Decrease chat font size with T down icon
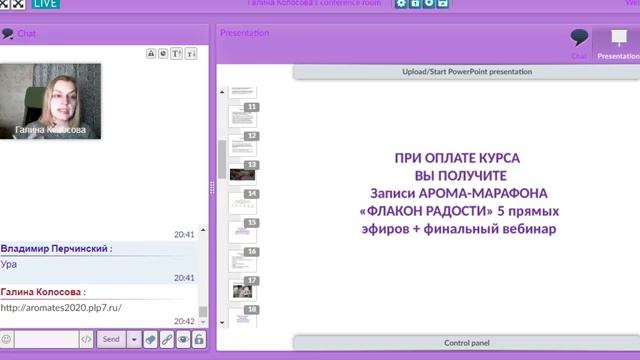Screen dimensions: 640x360 point(191,53)
